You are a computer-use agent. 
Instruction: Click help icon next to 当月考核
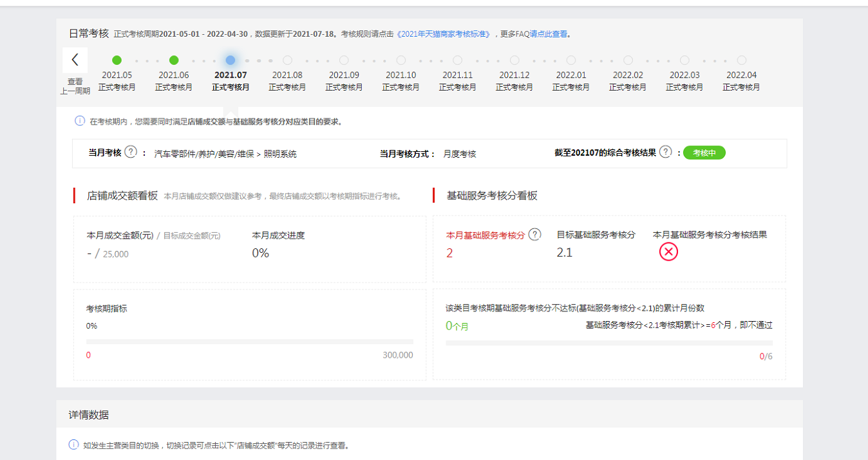131,152
